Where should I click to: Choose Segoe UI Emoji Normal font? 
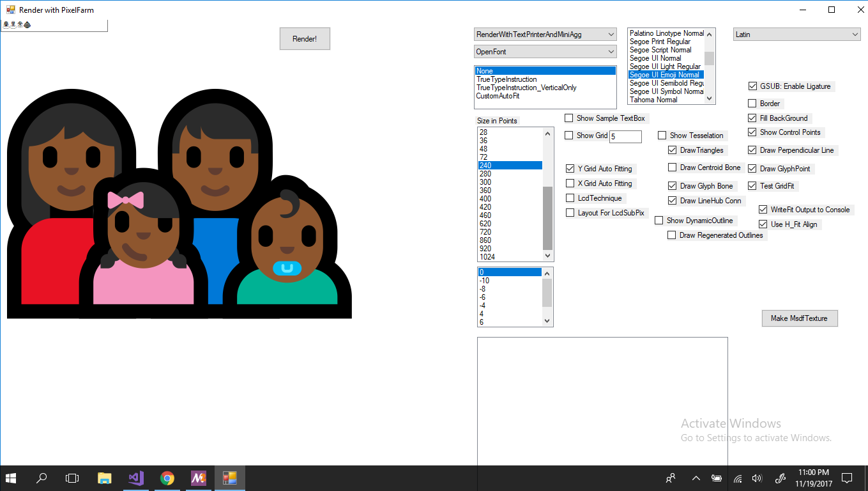pos(666,75)
